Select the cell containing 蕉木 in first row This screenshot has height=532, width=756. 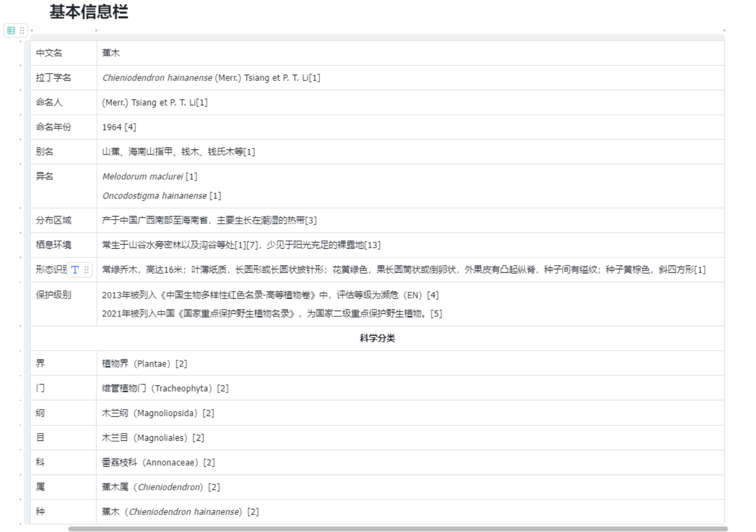click(410, 53)
